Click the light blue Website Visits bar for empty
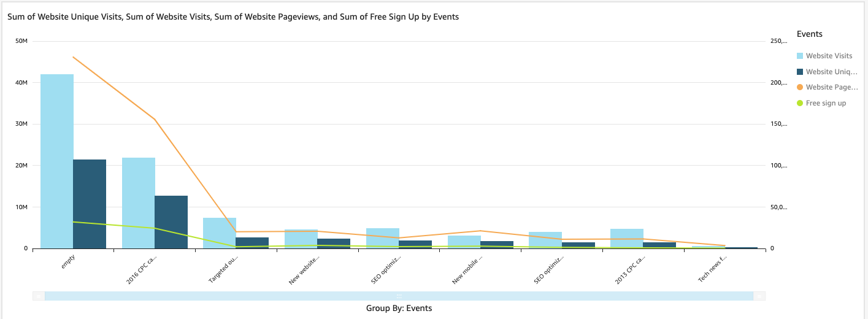Image resolution: width=868 pixels, height=319 pixels. (57, 161)
